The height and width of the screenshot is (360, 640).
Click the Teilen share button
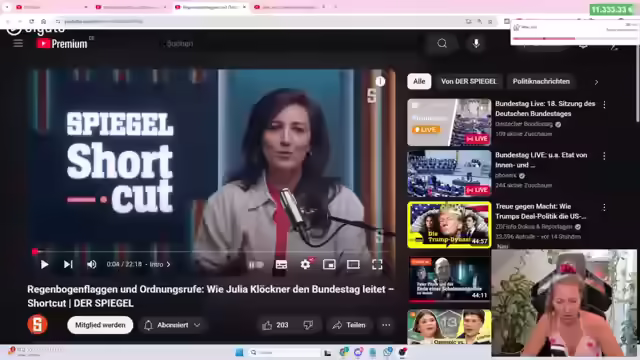coord(349,325)
